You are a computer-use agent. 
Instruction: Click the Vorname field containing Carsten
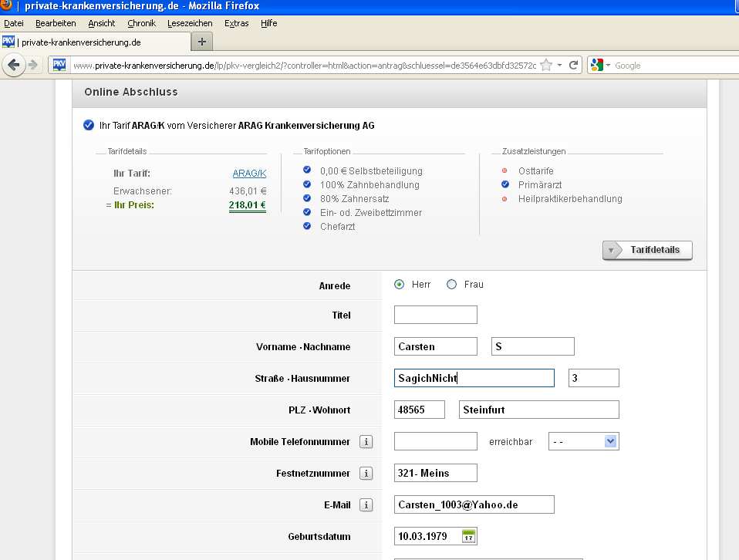[x=436, y=346]
